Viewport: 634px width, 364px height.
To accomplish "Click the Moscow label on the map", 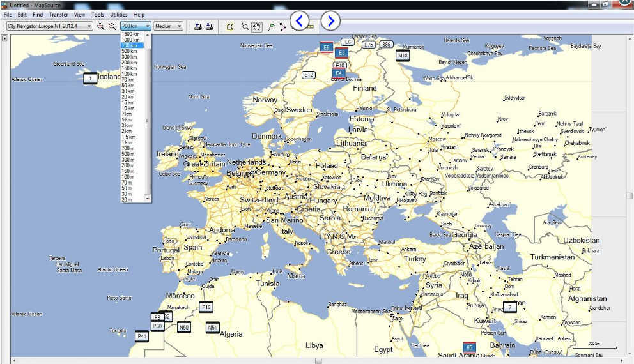I will coord(437,139).
